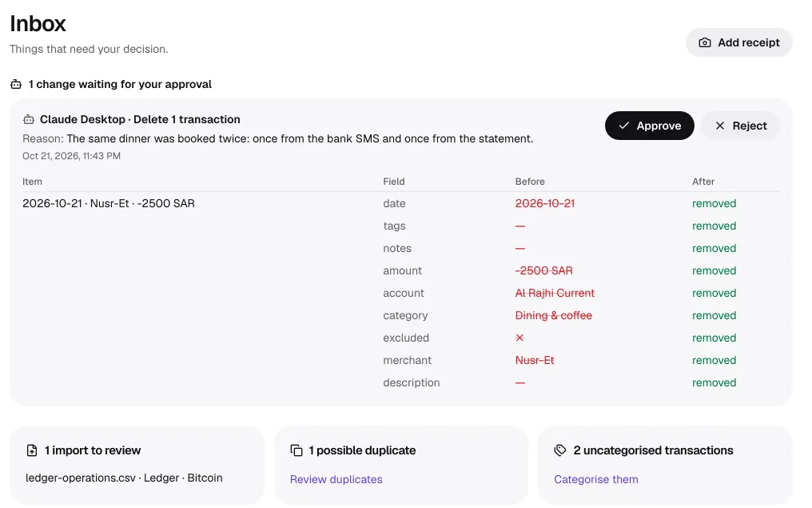Click the 'date' field label
The width and height of the screenshot is (812, 508).
pos(394,204)
